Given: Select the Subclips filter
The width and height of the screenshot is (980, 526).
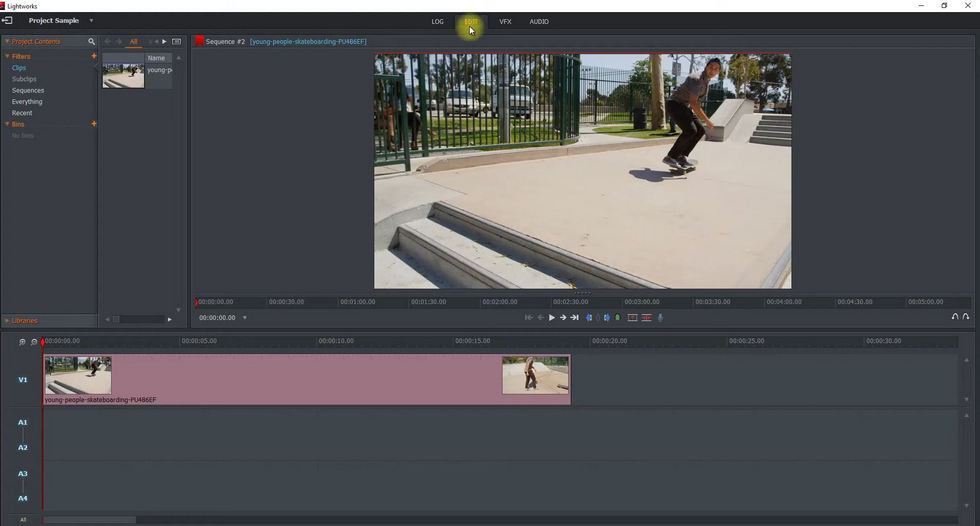Looking at the screenshot, I should (x=24, y=79).
